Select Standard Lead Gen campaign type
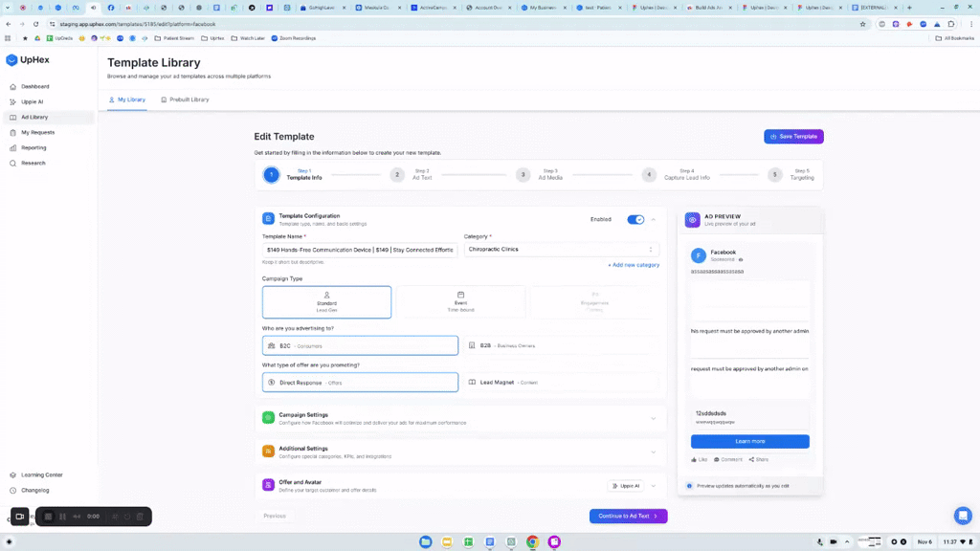The width and height of the screenshot is (980, 551). [327, 302]
